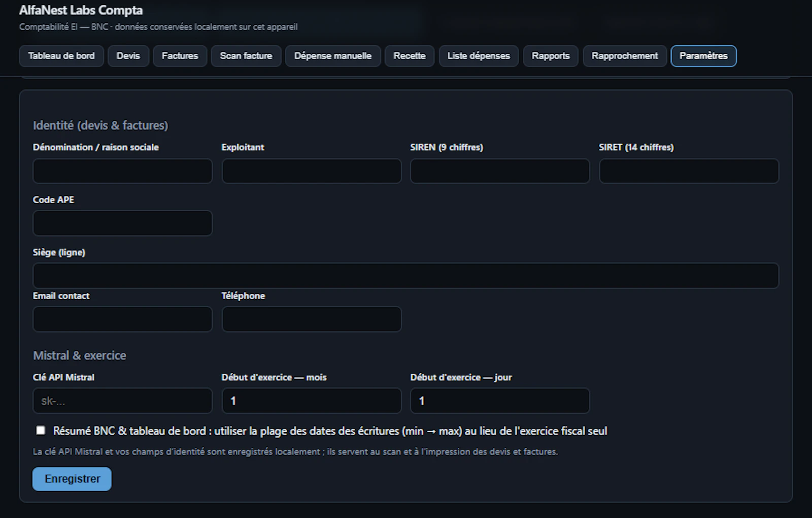Focus the Exploitant input field
This screenshot has height=518, width=812.
(312, 171)
